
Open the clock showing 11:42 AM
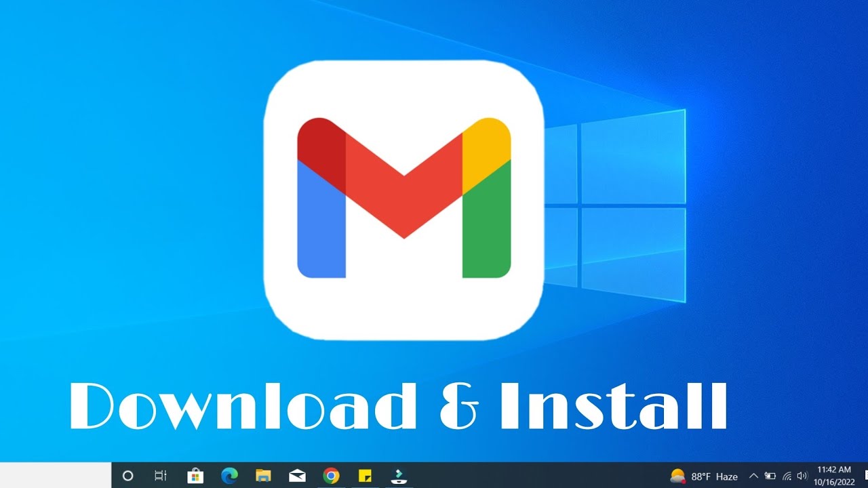834,476
